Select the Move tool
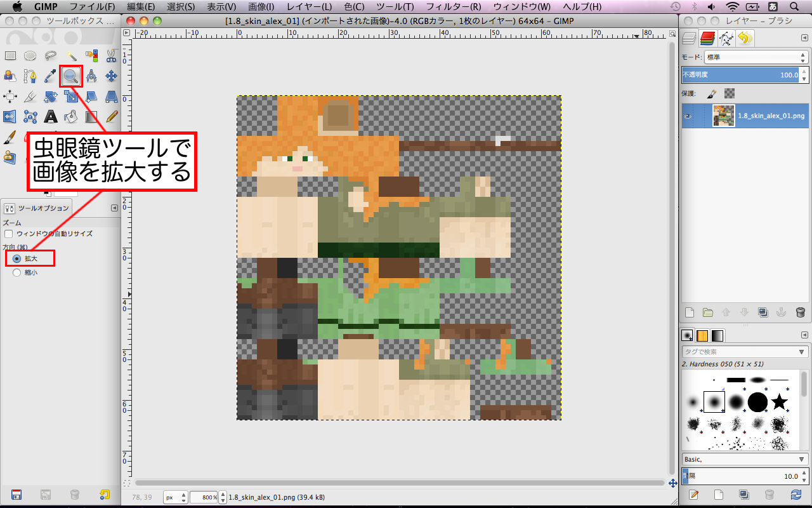The height and width of the screenshot is (508, 812). [x=112, y=76]
